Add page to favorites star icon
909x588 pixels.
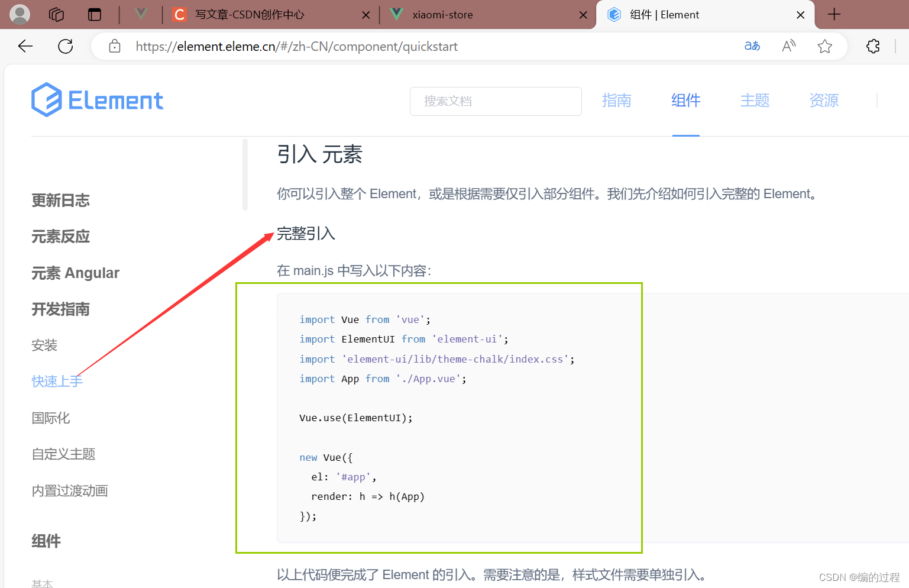(x=825, y=46)
